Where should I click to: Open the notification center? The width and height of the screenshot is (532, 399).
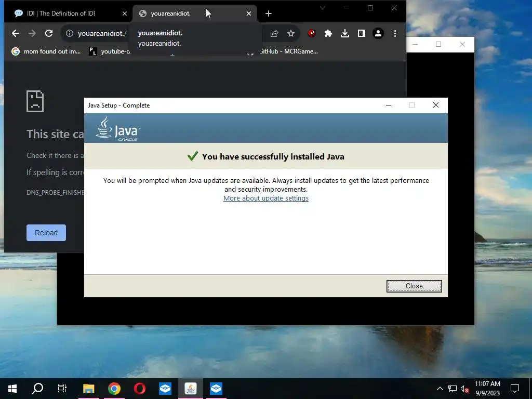point(515,389)
